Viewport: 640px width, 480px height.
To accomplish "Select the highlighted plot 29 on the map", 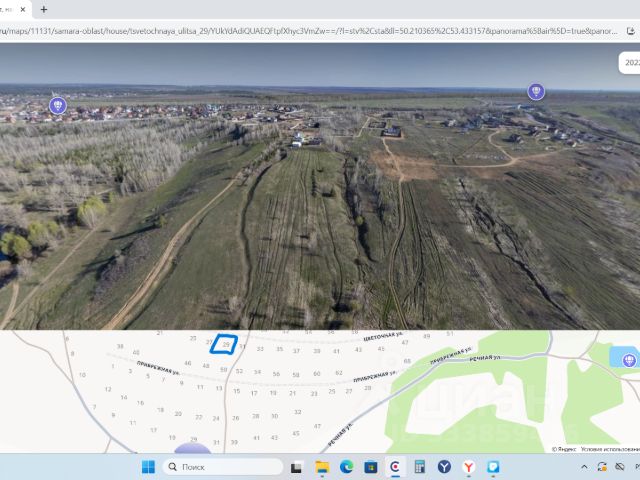I will pyautogui.click(x=224, y=344).
